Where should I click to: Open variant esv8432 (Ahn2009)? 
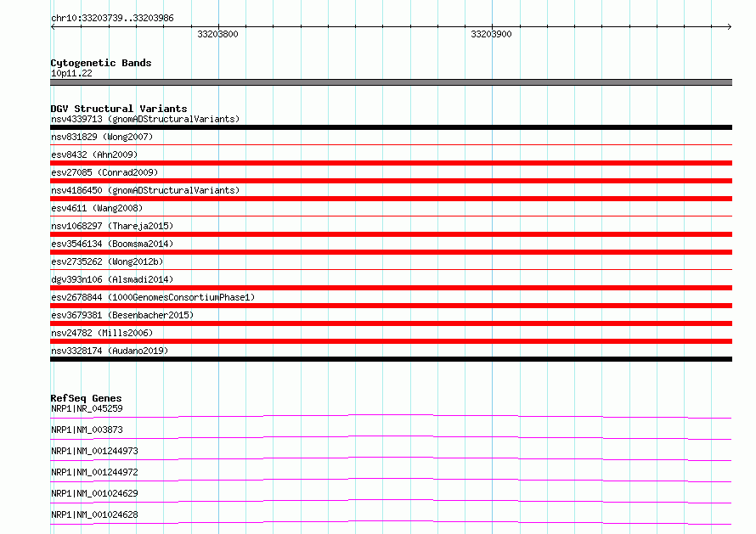point(94,155)
